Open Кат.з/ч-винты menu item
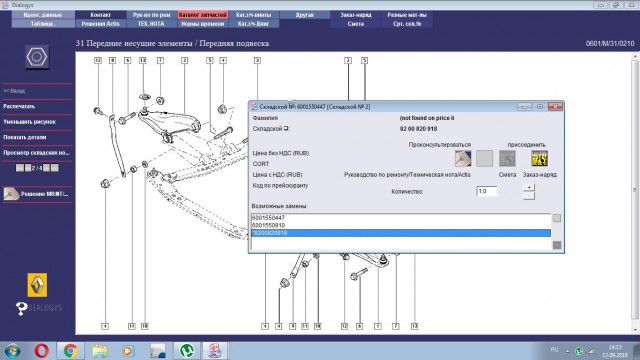 (253, 15)
